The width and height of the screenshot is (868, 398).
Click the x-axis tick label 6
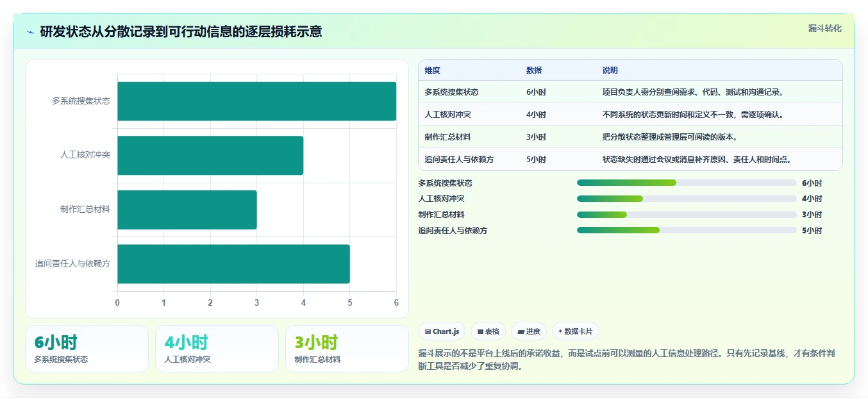pyautogui.click(x=396, y=303)
